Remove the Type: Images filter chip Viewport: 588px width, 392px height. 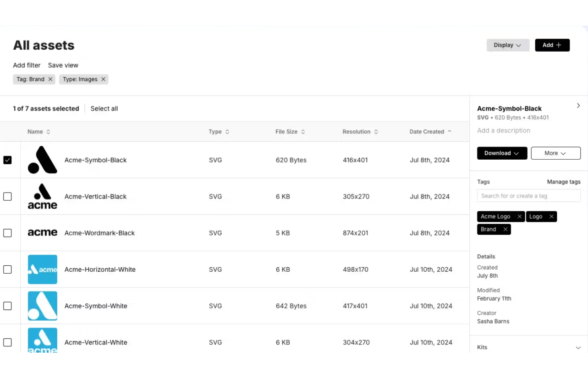[x=103, y=79]
